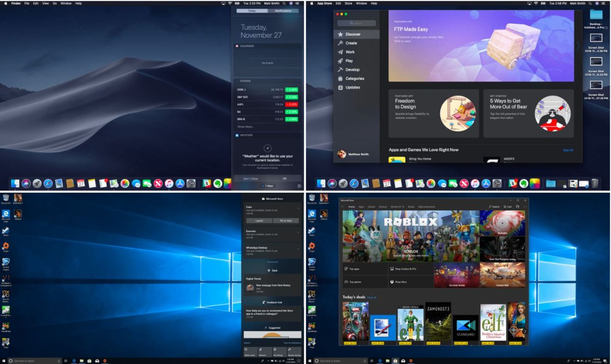
Task: Click Pin to Start on the Fotor notification
Action: point(286,220)
